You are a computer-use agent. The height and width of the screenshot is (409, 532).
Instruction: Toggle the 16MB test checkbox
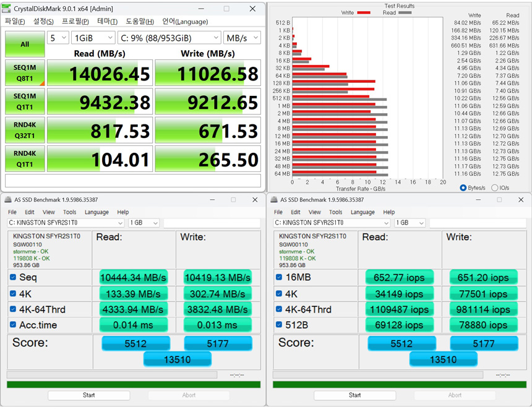pos(279,278)
